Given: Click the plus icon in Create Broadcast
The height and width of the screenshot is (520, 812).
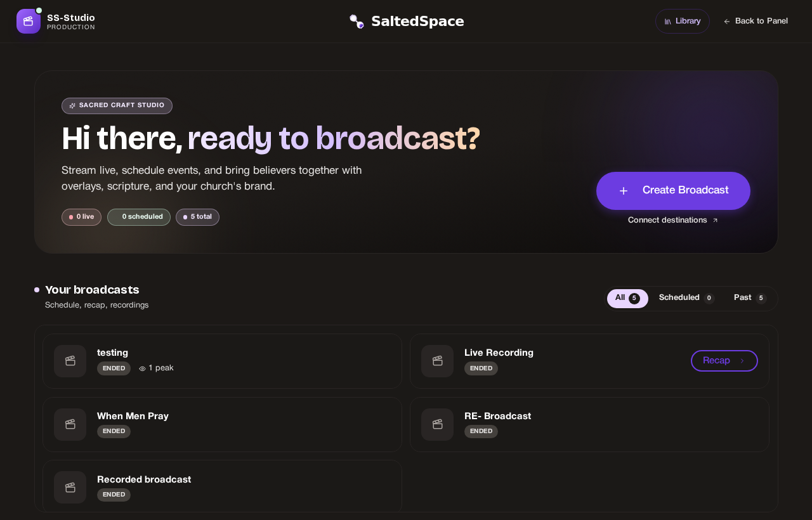Looking at the screenshot, I should (624, 191).
